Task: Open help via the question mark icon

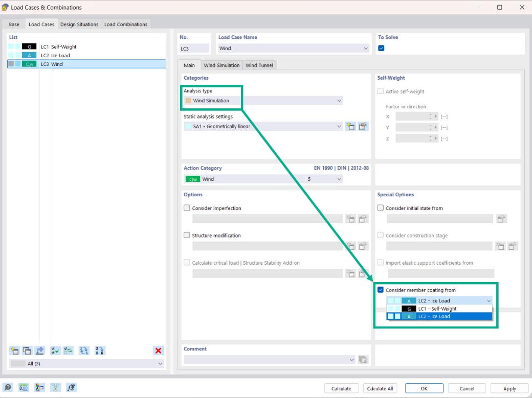Action: click(x=8, y=387)
